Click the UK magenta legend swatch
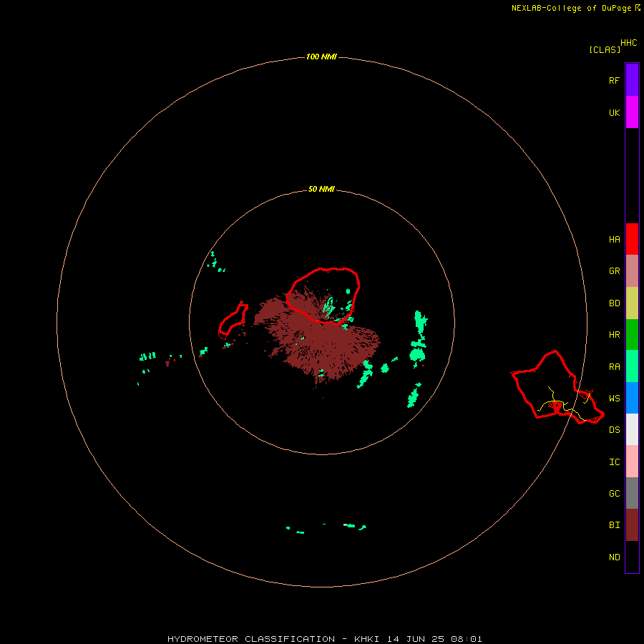 click(632, 112)
